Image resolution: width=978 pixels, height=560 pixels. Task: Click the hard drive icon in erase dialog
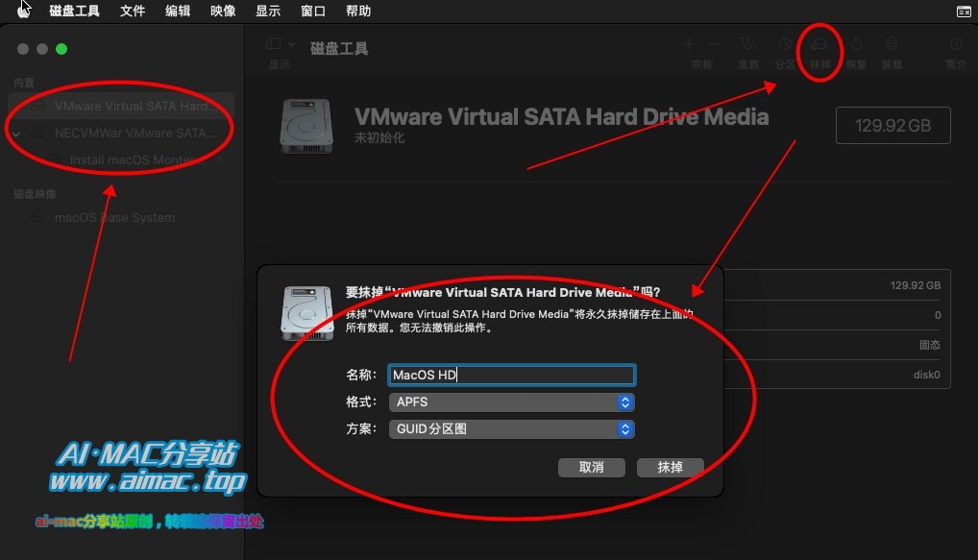click(x=306, y=313)
